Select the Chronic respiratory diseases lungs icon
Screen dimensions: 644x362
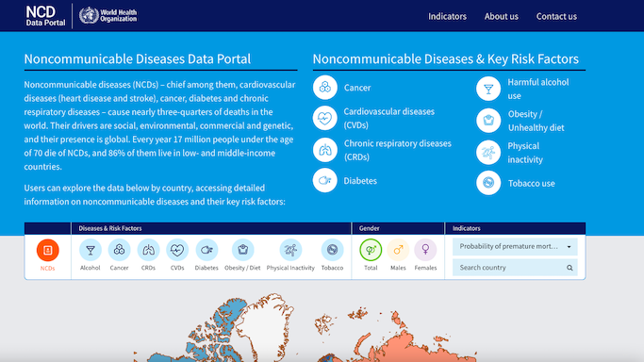(325, 150)
